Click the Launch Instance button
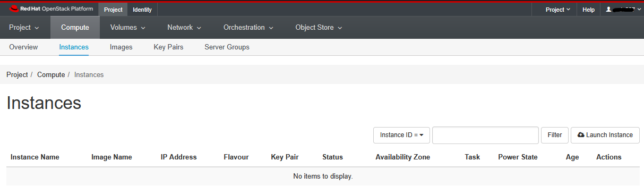This screenshot has width=644, height=194. 605,135
